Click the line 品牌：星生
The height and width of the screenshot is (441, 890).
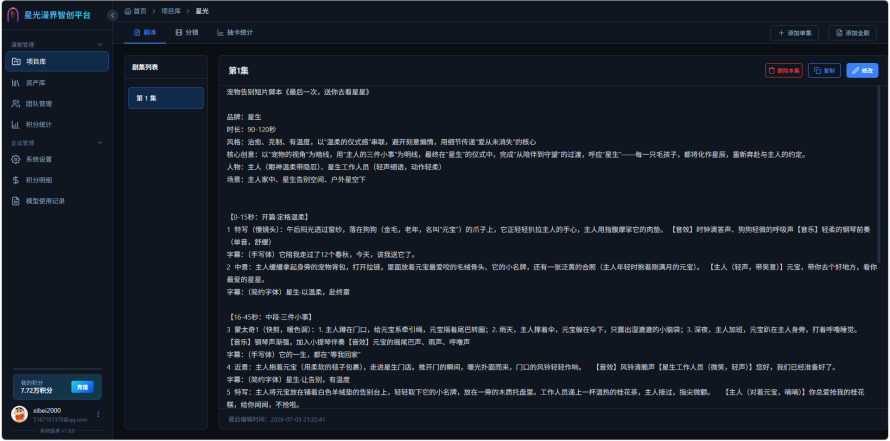[x=244, y=117]
